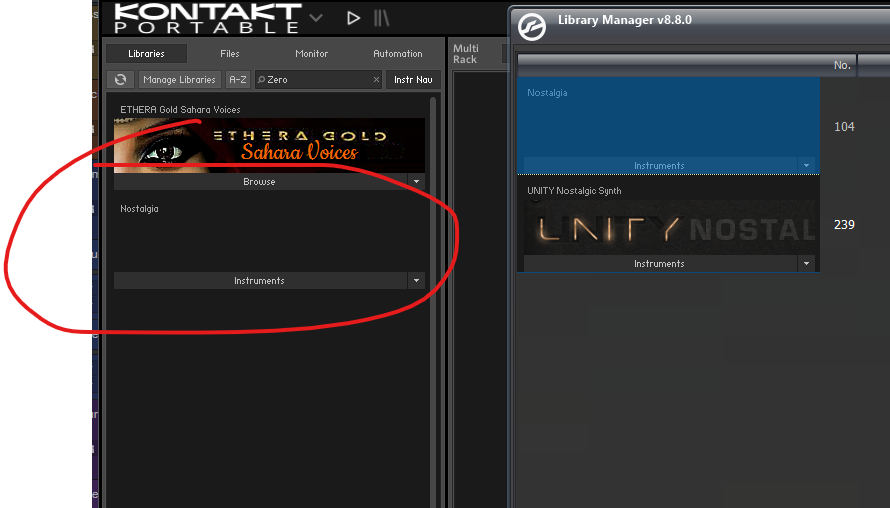Image resolution: width=890 pixels, height=508 pixels.
Task: Toggle the A-Z sort button
Action: click(238, 79)
